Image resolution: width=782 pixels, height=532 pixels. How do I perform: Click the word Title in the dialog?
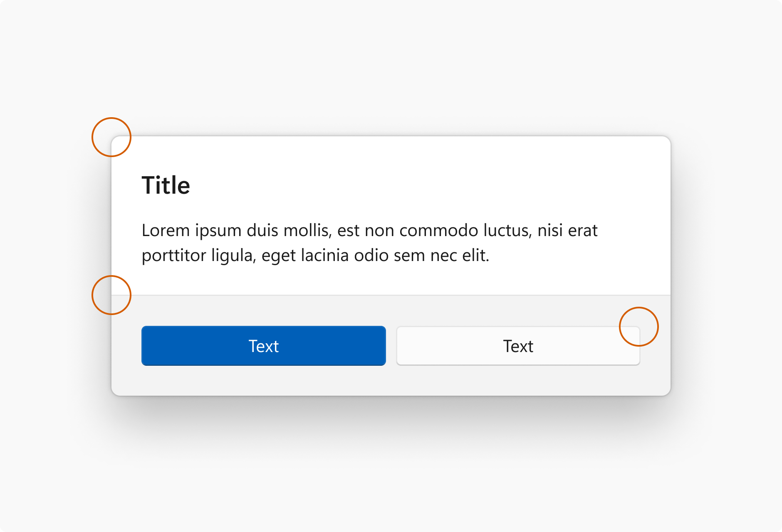point(166,186)
